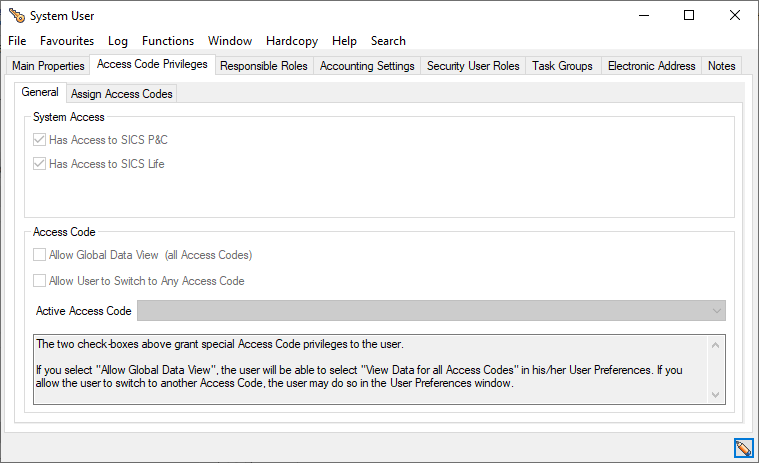Enable Allow Global Data View checkbox
The image size is (759, 463).
39,254
